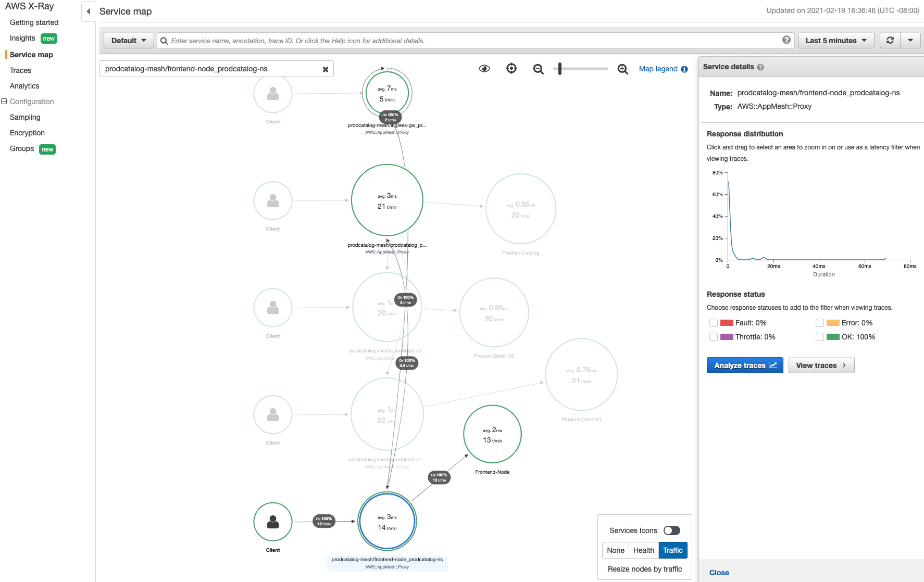Open Getting started page

point(34,22)
